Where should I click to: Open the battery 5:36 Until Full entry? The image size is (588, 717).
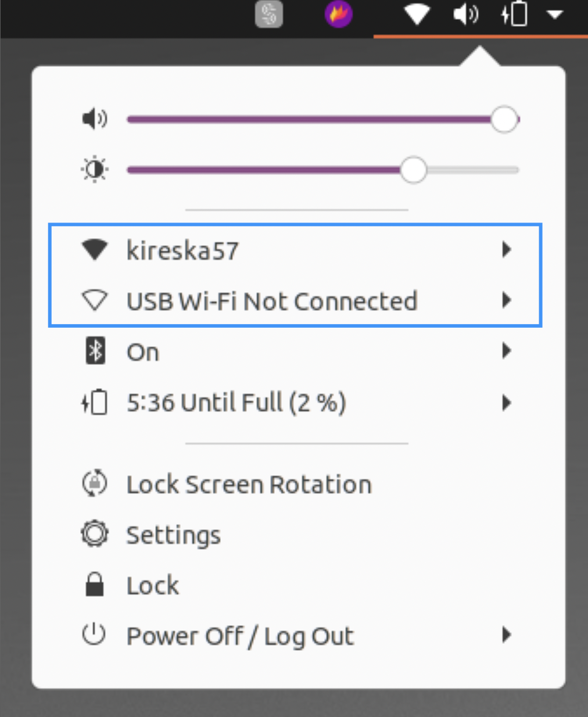236,403
